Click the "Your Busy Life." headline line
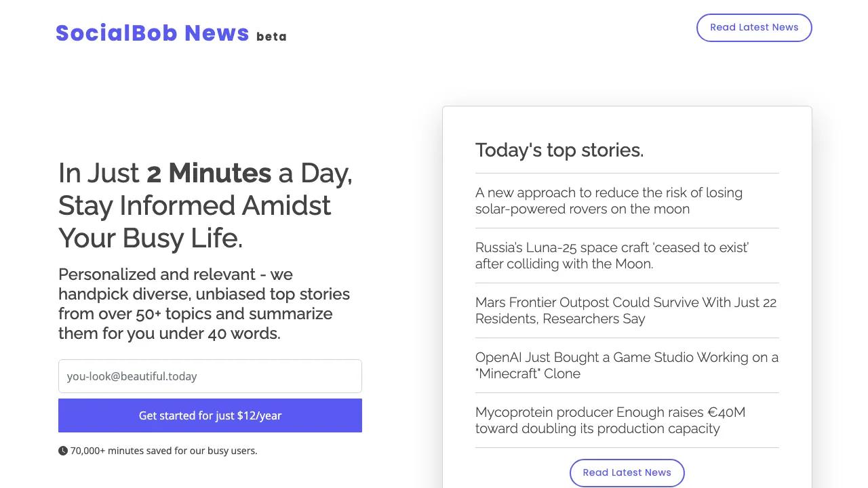Viewport: 868px width, 488px height. pyautogui.click(x=151, y=238)
